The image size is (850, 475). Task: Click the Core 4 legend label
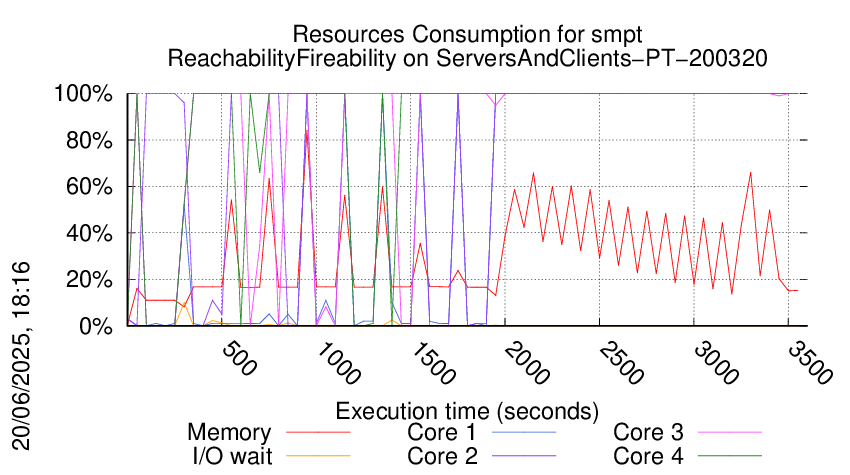pyautogui.click(x=648, y=456)
